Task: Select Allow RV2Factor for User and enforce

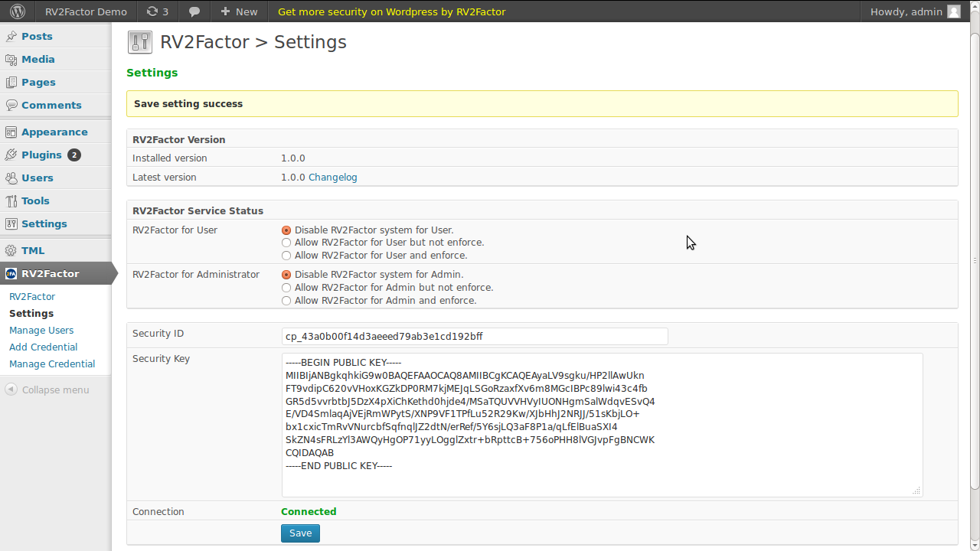Action: coord(286,256)
